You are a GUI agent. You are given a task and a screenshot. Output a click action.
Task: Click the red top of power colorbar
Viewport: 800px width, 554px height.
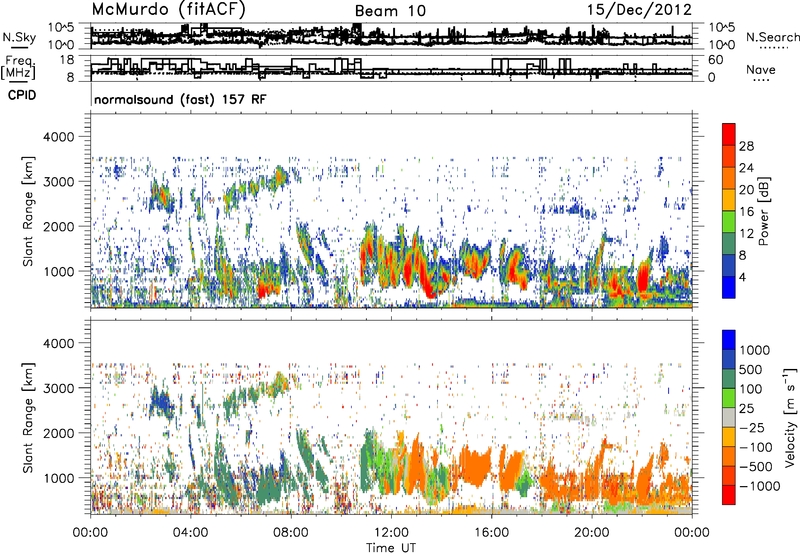pyautogui.click(x=729, y=134)
